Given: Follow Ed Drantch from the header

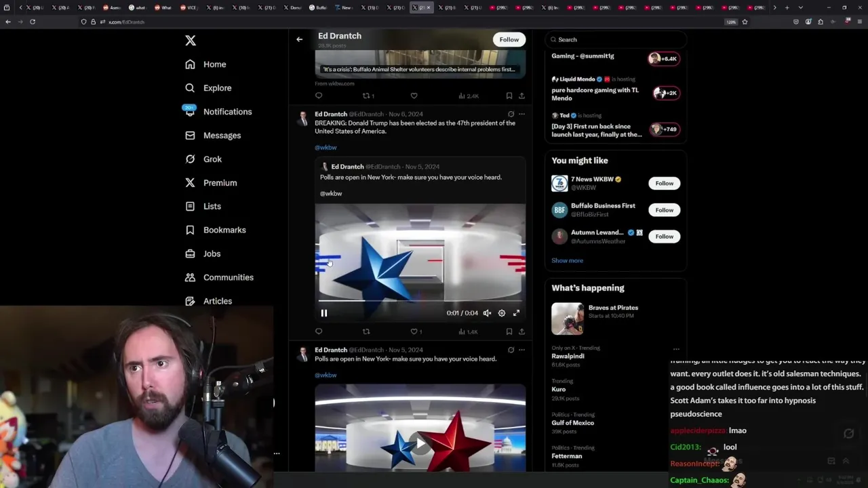Looking at the screenshot, I should tap(509, 39).
